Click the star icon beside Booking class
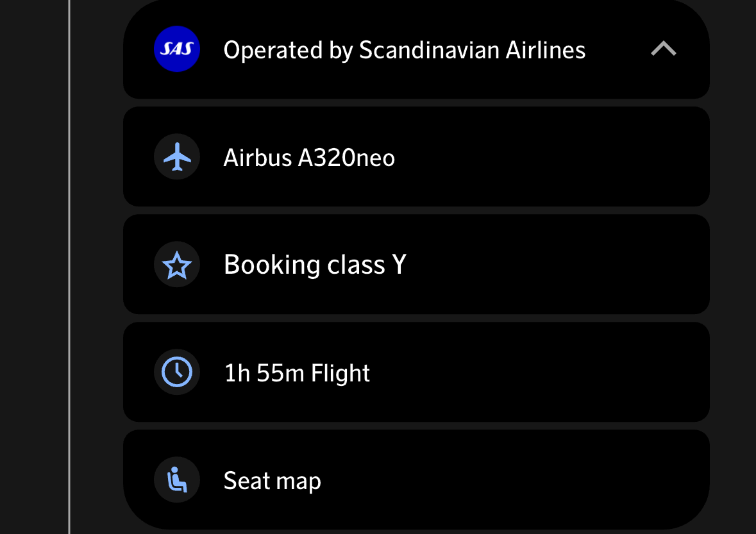Image resolution: width=756 pixels, height=534 pixels. tap(177, 265)
